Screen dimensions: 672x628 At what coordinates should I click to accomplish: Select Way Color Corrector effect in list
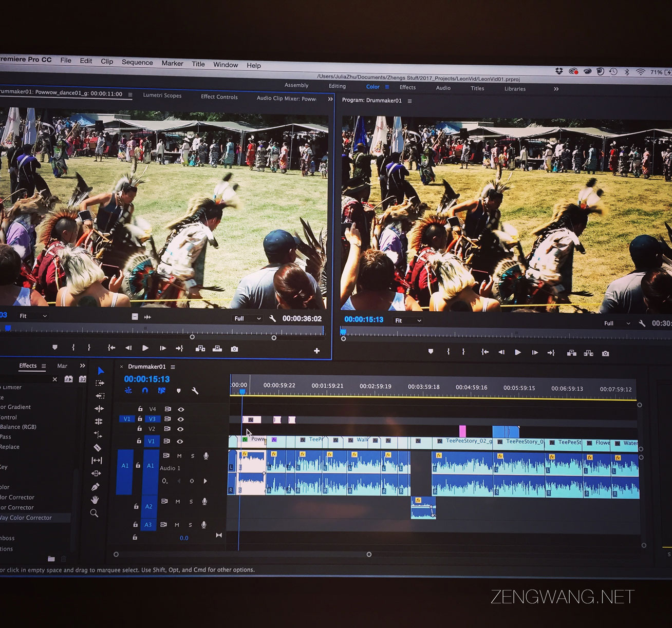point(27,518)
